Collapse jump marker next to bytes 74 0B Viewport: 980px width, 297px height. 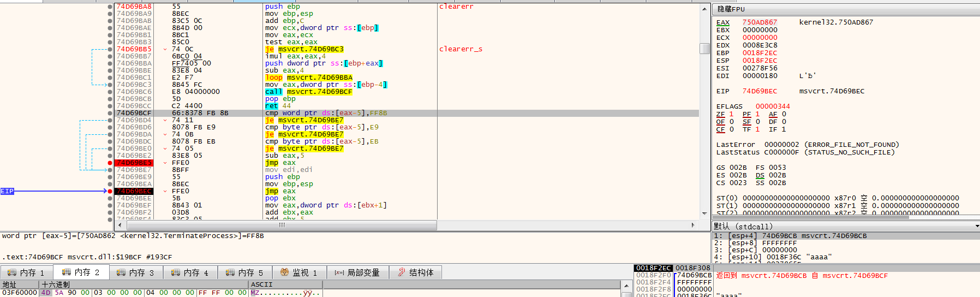165,134
